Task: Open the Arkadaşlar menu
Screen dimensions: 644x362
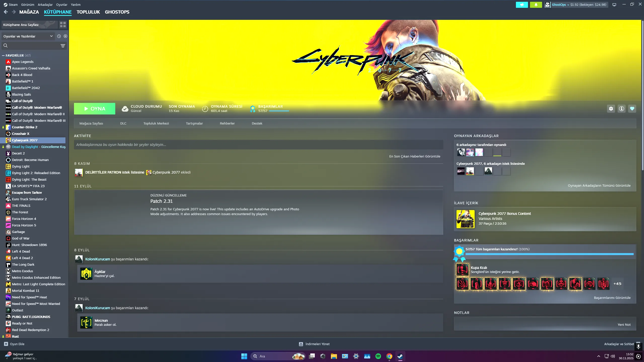Action: (45, 5)
